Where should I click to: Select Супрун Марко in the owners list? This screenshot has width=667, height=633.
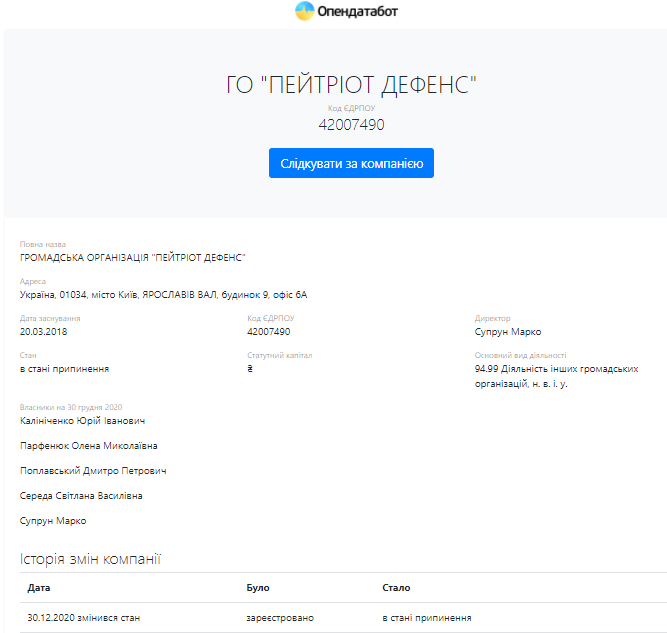coord(53,521)
